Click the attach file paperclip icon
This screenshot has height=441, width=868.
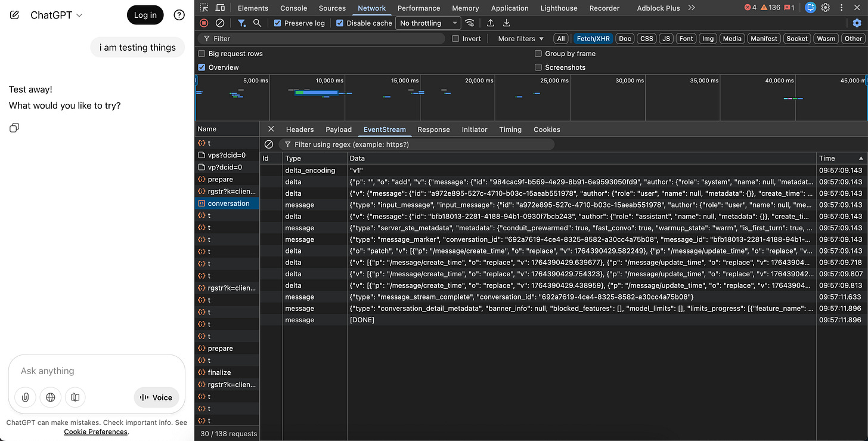click(x=26, y=397)
